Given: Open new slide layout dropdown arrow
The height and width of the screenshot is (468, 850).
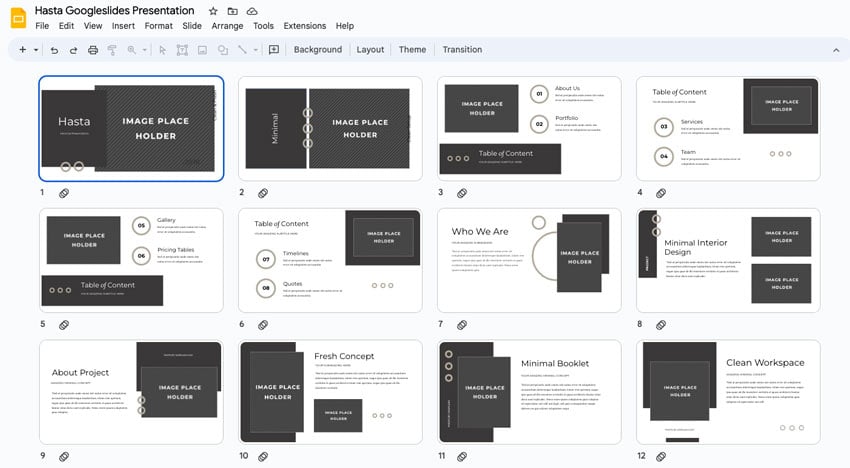Looking at the screenshot, I should point(36,50).
